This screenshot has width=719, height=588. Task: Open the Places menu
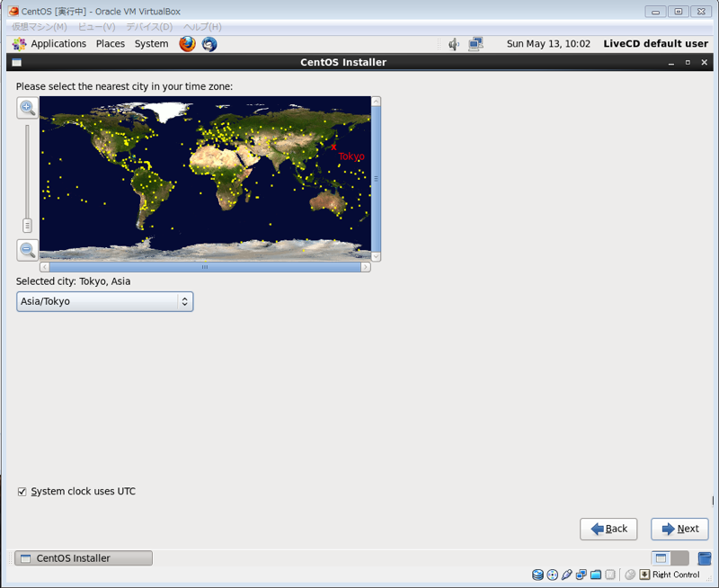tap(111, 44)
